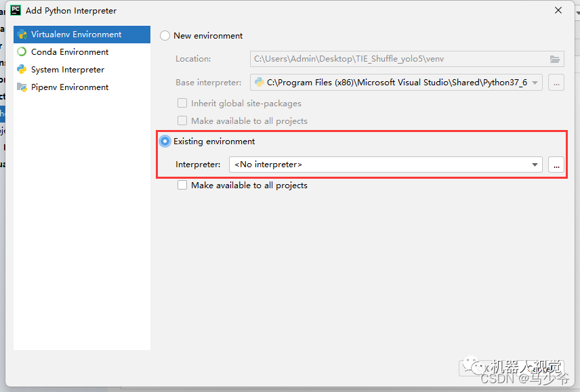Screen dimensions: 580x392
Task: Select the New environment radio button
Action: coord(165,36)
